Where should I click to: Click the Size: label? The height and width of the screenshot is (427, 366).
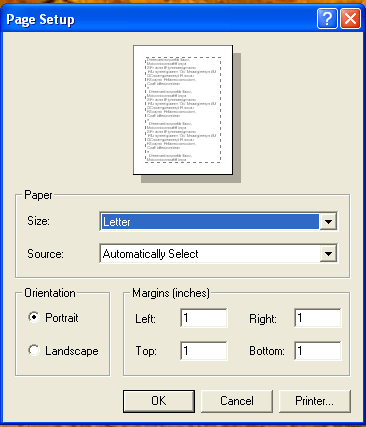point(38,221)
